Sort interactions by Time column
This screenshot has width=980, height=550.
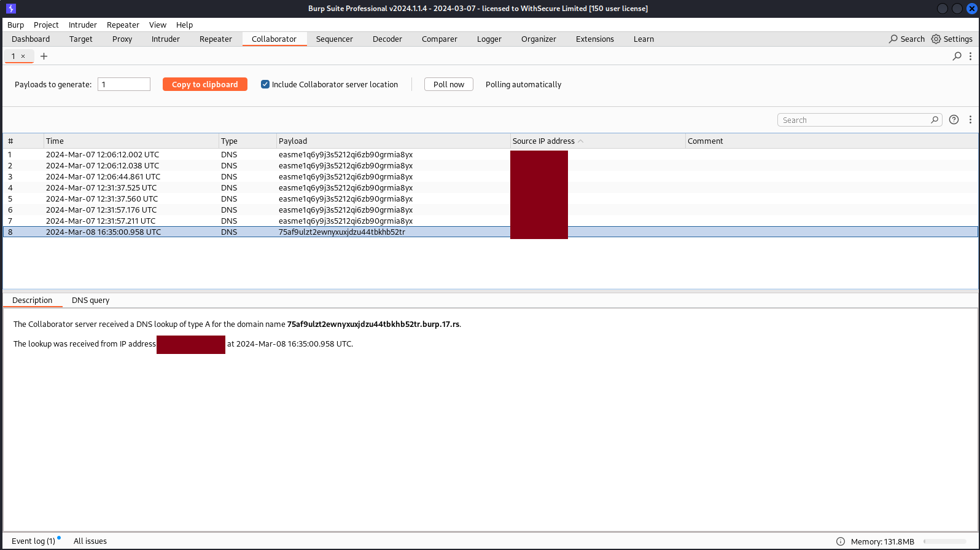click(131, 141)
